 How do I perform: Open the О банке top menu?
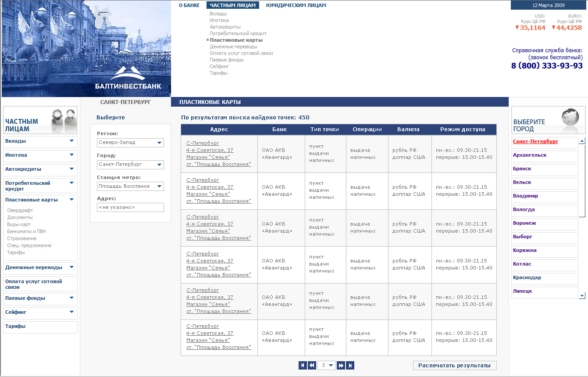(189, 5)
